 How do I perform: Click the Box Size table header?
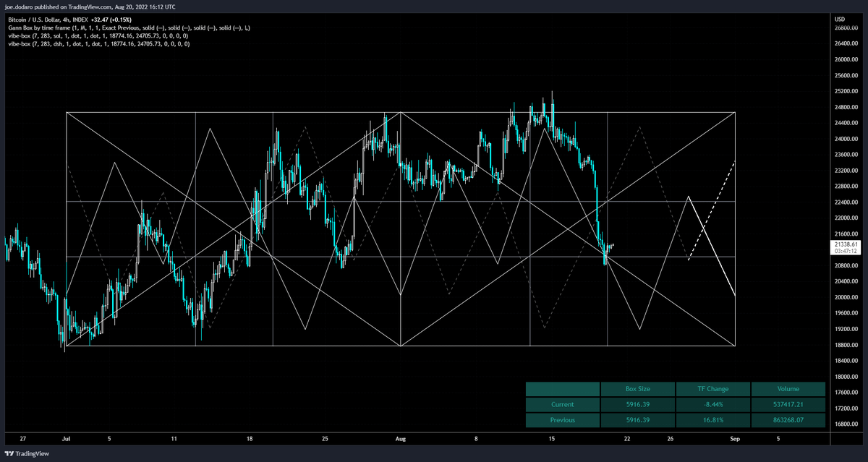[x=637, y=389]
